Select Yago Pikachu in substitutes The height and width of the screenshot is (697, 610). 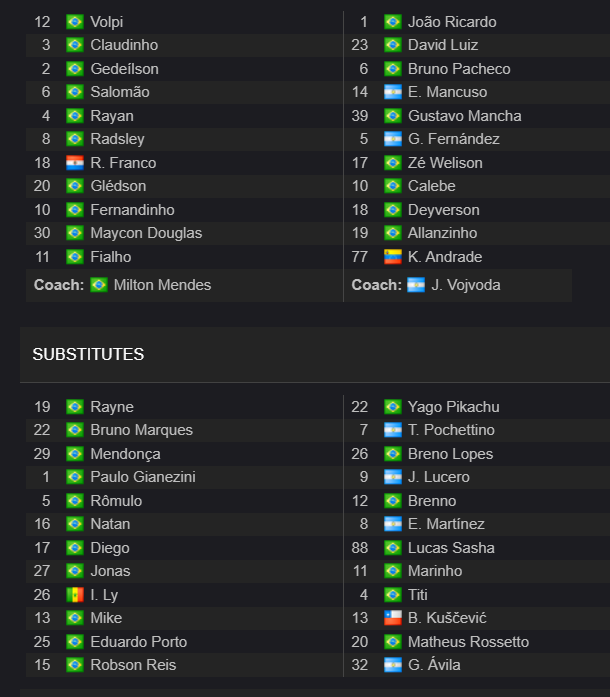(453, 407)
